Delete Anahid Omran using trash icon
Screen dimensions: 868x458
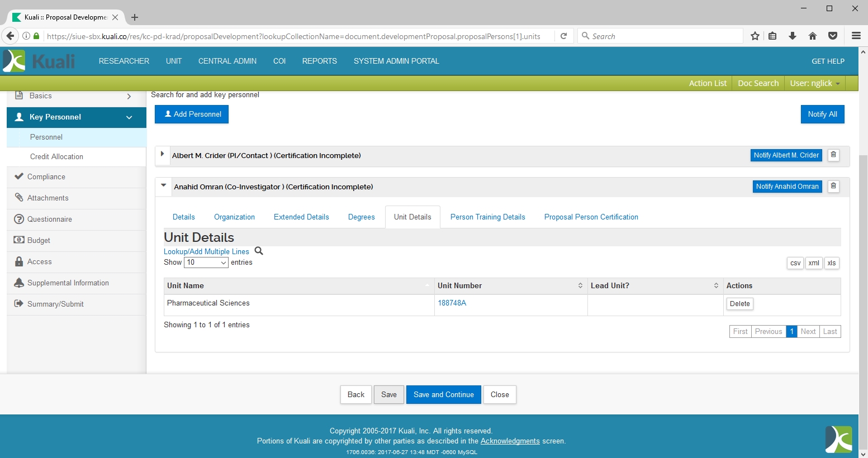coord(833,187)
